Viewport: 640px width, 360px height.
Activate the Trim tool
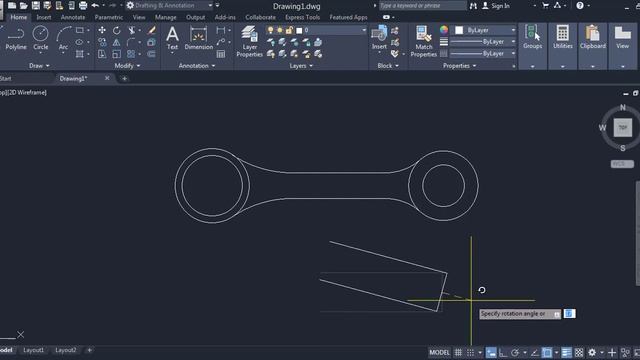point(131,30)
